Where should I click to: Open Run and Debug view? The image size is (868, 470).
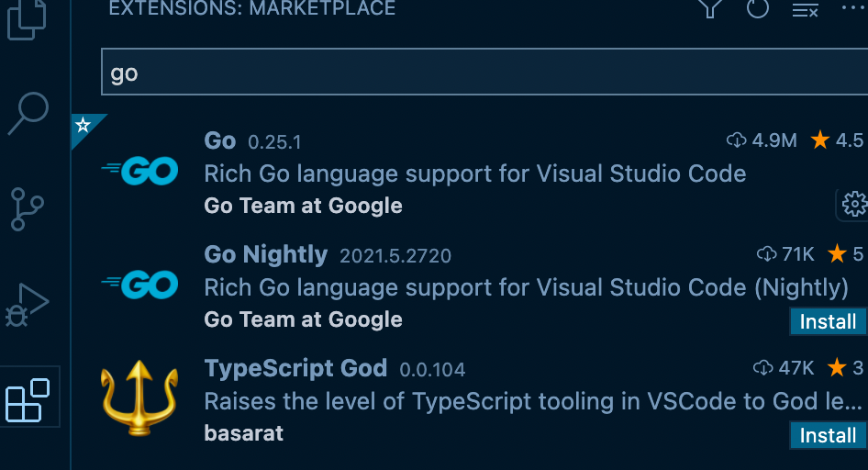[x=27, y=305]
